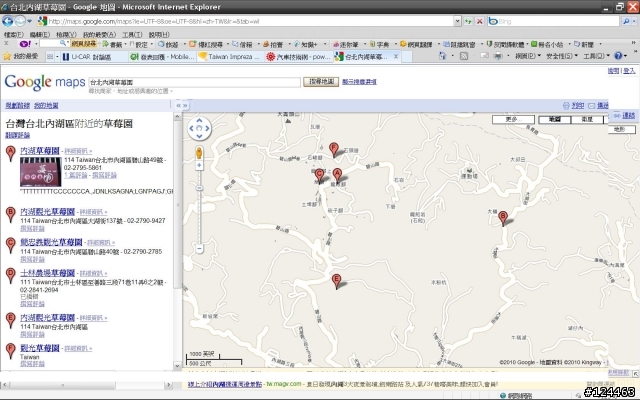Click the RSS feeds icon

pyautogui.click(x=464, y=56)
